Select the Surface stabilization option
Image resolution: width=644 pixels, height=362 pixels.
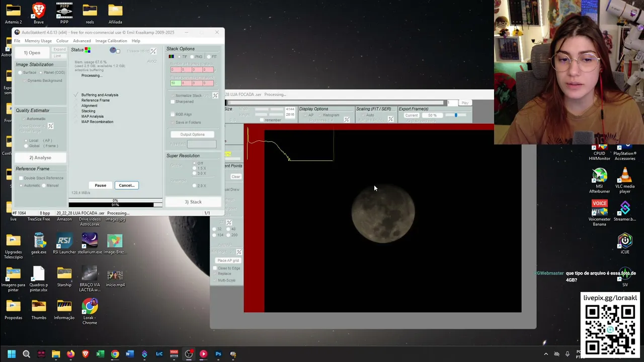tap(28, 72)
